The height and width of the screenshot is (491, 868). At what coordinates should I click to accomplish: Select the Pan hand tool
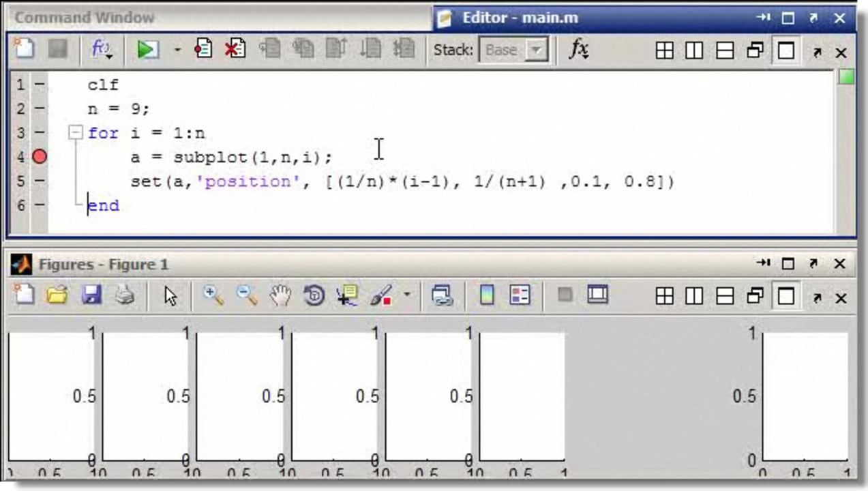click(x=280, y=295)
